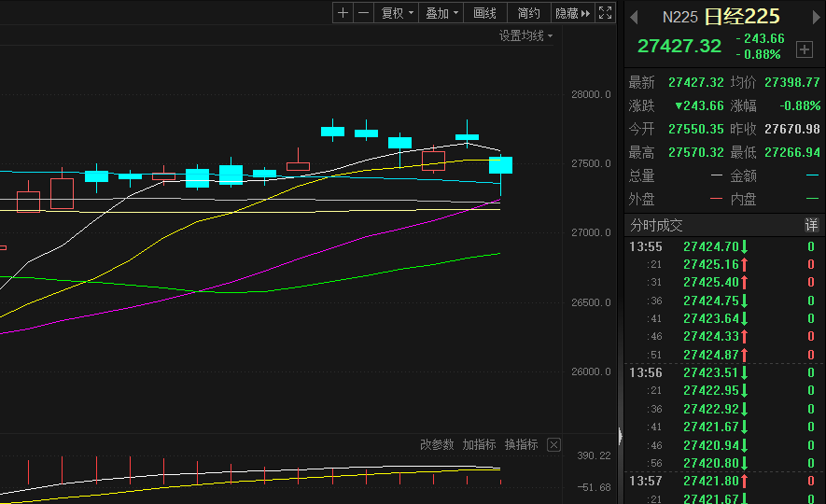The width and height of the screenshot is (826, 504).
Task: Open 详 details of 分时成交
Action: click(x=811, y=226)
